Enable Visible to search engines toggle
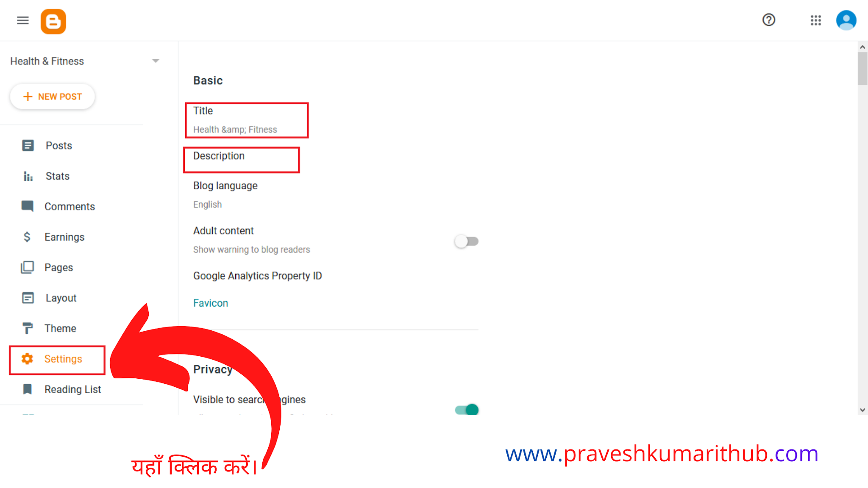Image resolution: width=868 pixels, height=488 pixels. (467, 409)
